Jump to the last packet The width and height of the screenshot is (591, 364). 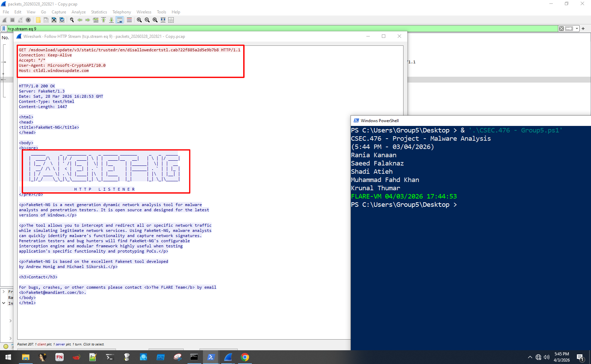click(111, 20)
